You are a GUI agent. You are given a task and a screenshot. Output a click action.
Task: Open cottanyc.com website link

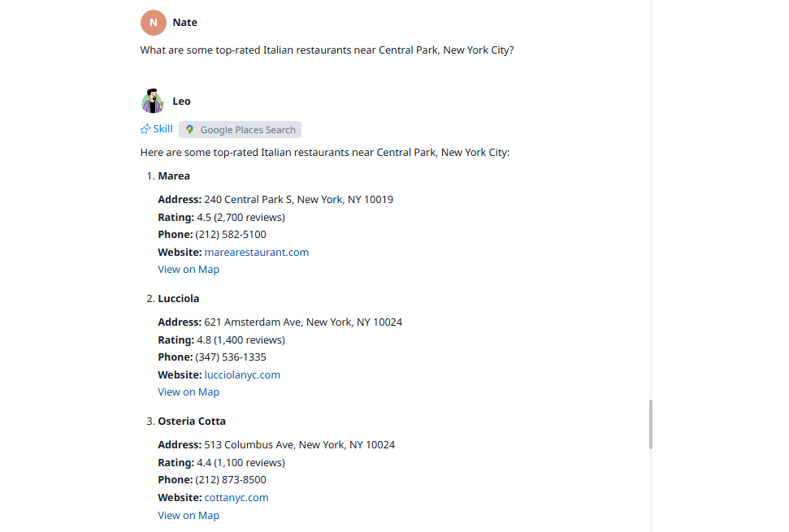tap(236, 498)
